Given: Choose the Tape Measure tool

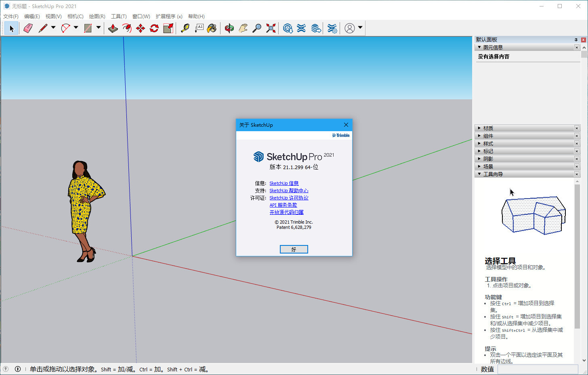Looking at the screenshot, I should click(x=185, y=28).
